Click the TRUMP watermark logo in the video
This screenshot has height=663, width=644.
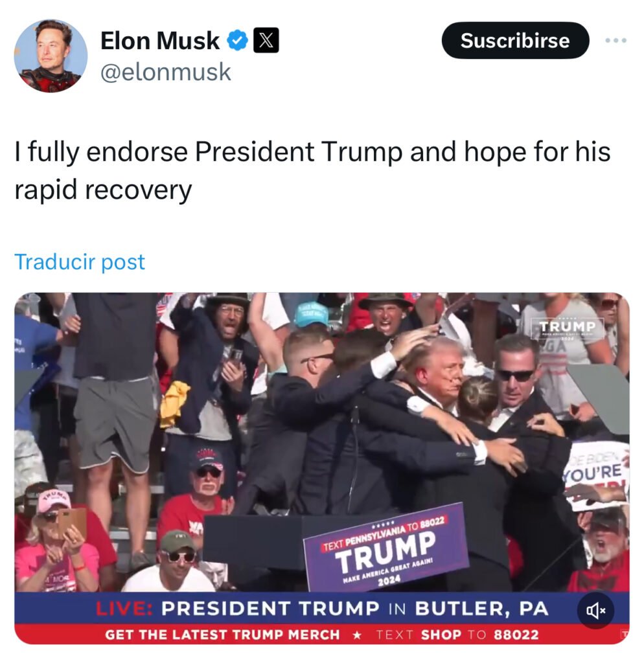[568, 328]
